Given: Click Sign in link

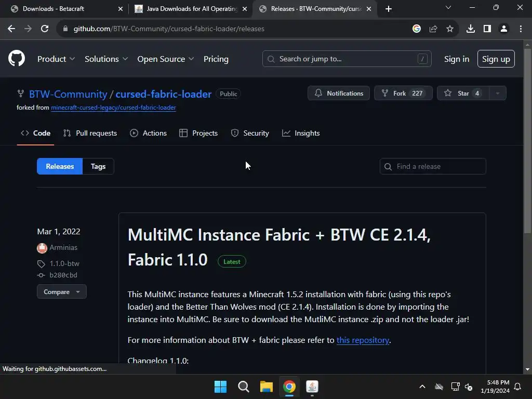Looking at the screenshot, I should (456, 59).
